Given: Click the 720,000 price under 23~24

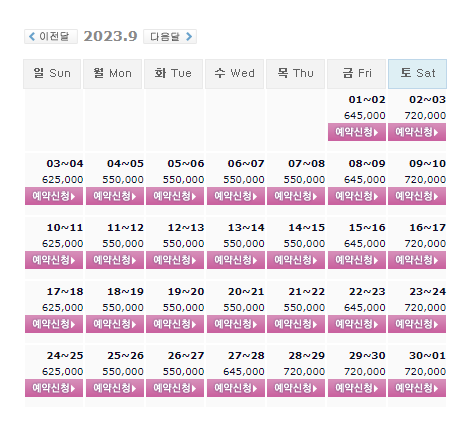Looking at the screenshot, I should [425, 307].
